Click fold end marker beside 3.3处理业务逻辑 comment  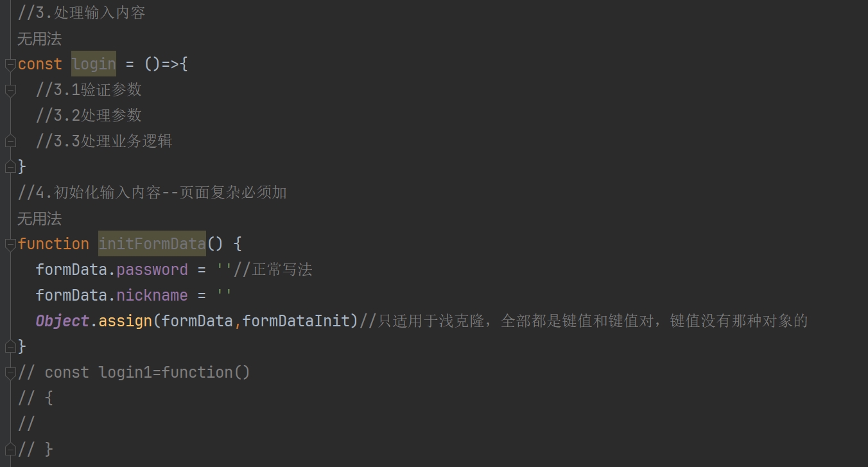tap(10, 141)
